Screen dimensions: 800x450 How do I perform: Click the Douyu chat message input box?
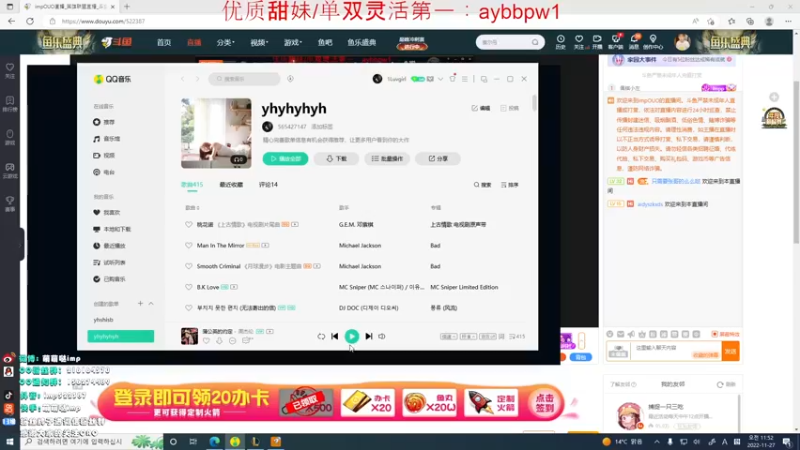[677, 351]
